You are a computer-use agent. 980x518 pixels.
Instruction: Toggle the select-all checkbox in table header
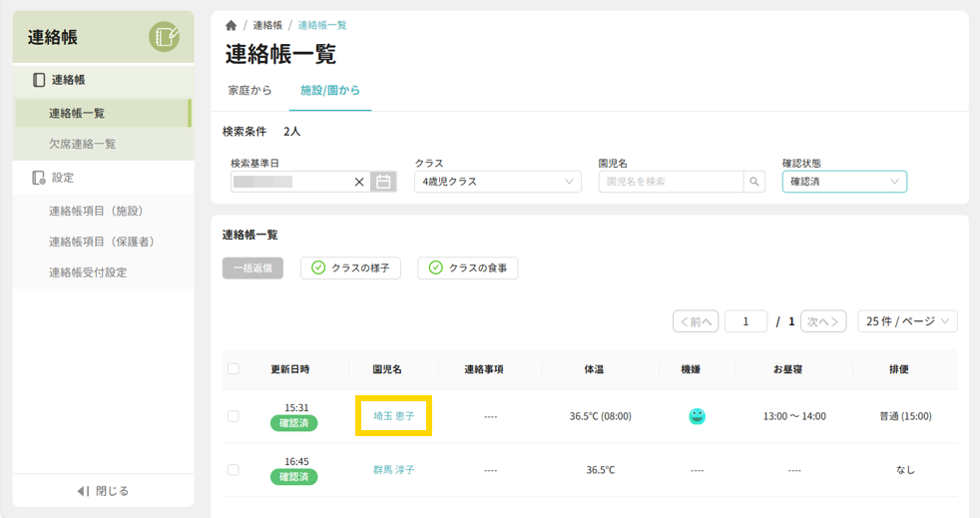pos(234,369)
